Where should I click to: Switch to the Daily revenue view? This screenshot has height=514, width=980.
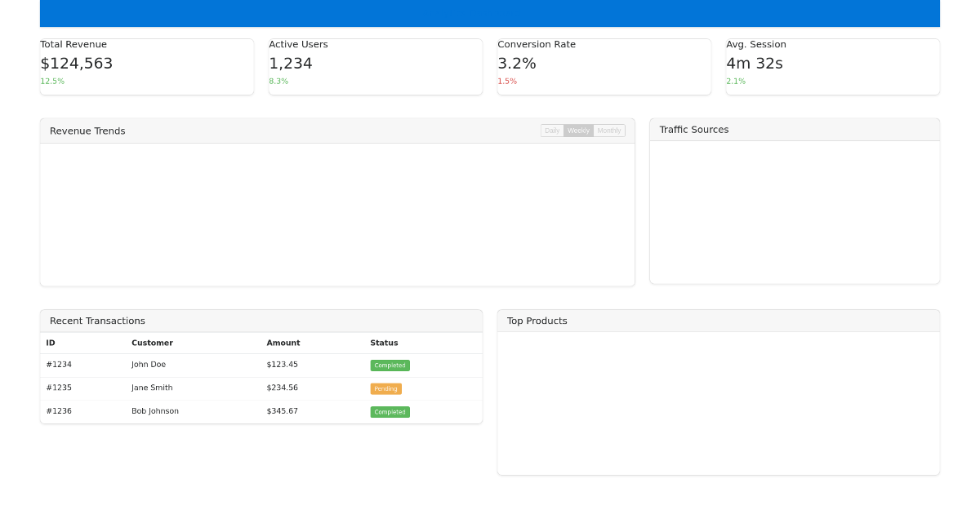point(551,130)
